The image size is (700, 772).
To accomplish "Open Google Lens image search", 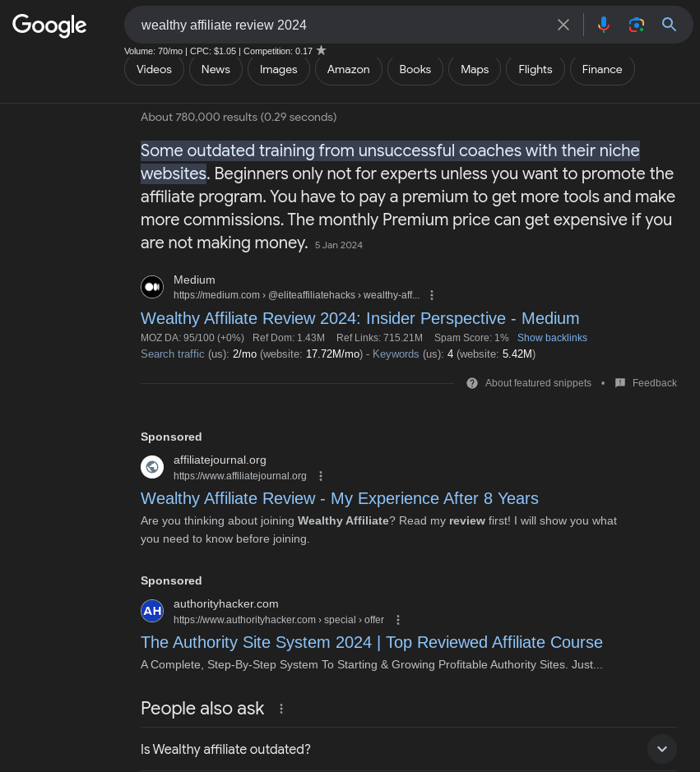I will [637, 25].
